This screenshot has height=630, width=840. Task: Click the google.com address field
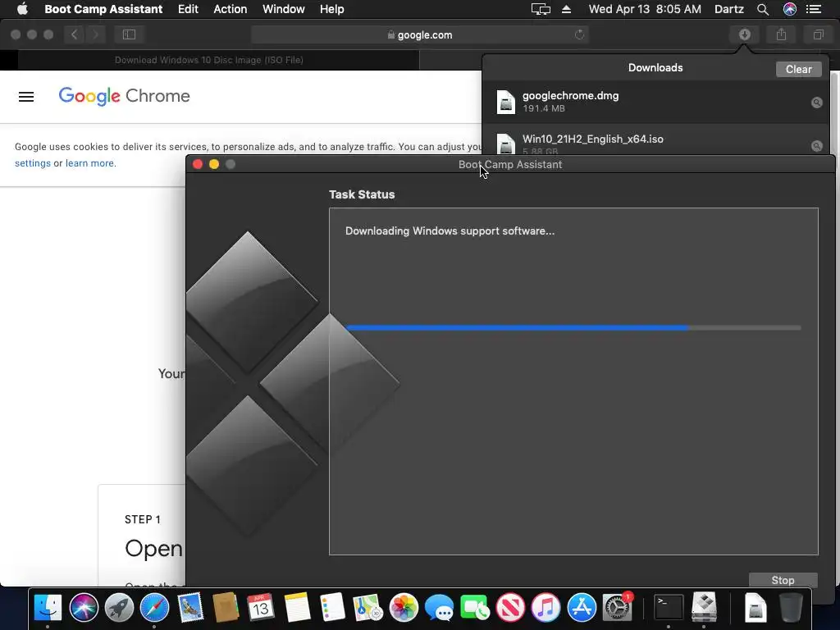pyautogui.click(x=419, y=34)
